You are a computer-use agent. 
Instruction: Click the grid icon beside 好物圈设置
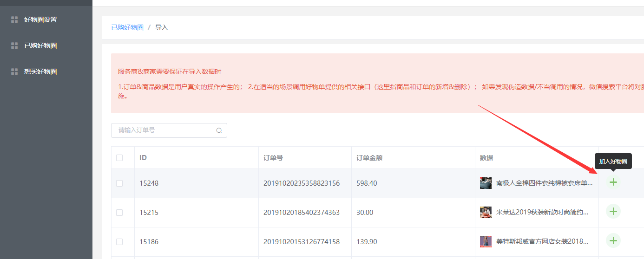14,19
